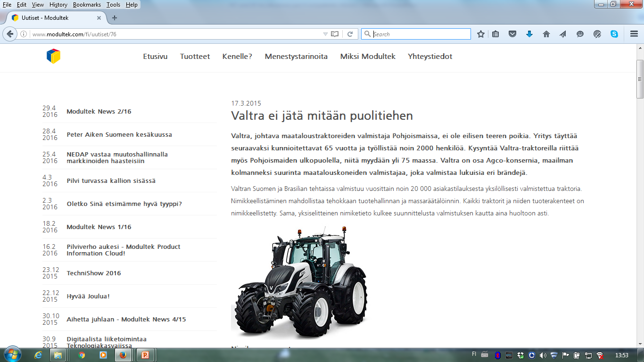Click the paper plane share icon
Viewport: 644px width, 362px height.
coord(563,34)
